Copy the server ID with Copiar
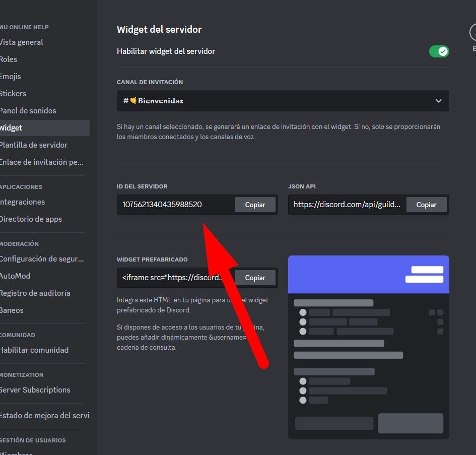The width and height of the screenshot is (476, 455). pos(255,205)
